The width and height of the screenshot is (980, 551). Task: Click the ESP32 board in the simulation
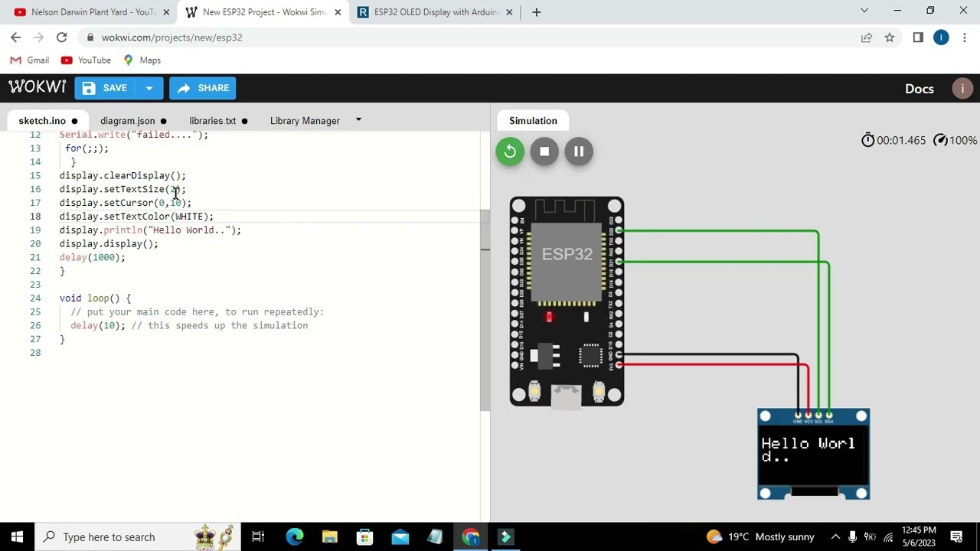567,302
